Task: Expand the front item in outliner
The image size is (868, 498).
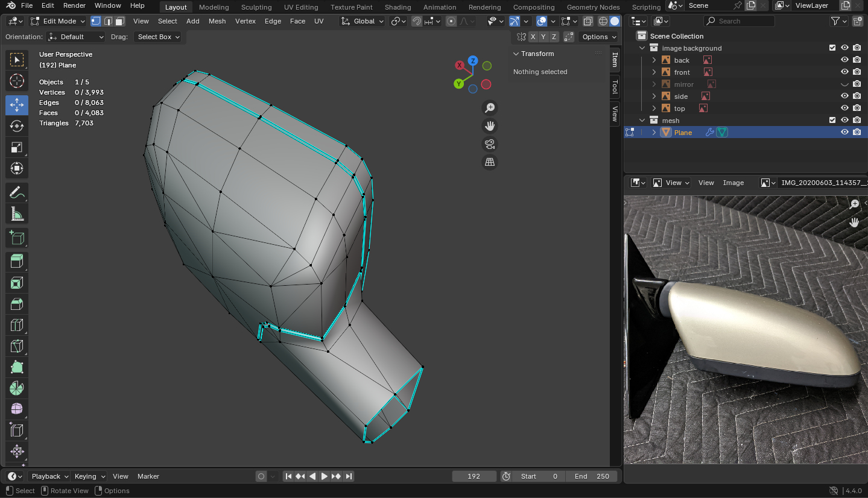Action: point(654,72)
